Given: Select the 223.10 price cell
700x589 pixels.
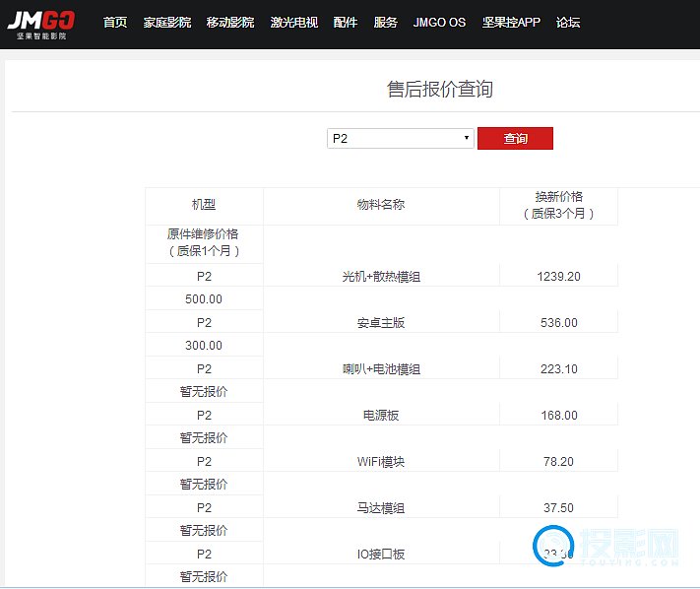Looking at the screenshot, I should [x=559, y=368].
